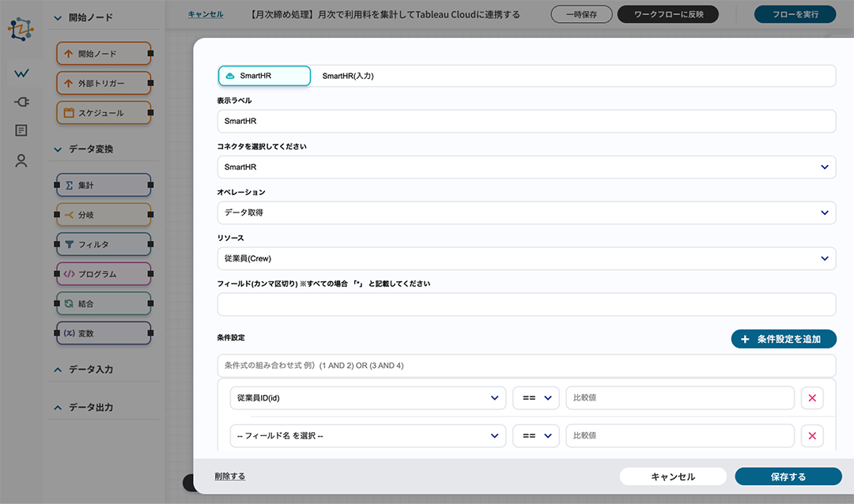
Task: Click the app logo at top left
Action: (21, 28)
